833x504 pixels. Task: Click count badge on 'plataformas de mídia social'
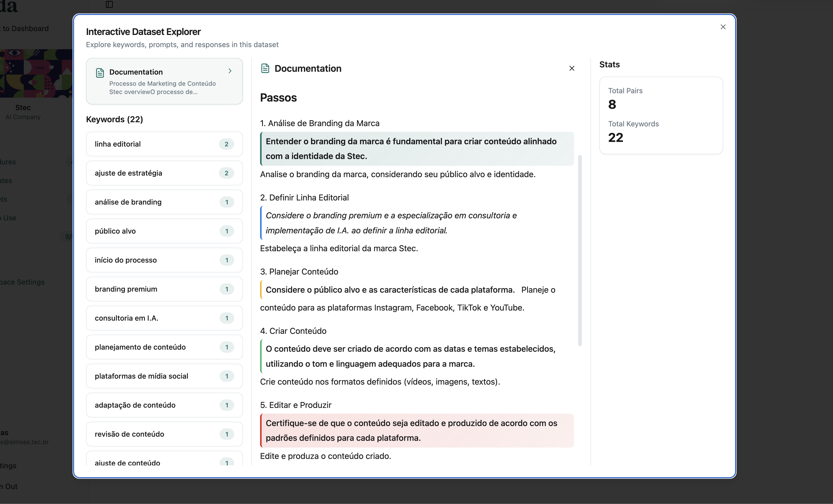(226, 376)
